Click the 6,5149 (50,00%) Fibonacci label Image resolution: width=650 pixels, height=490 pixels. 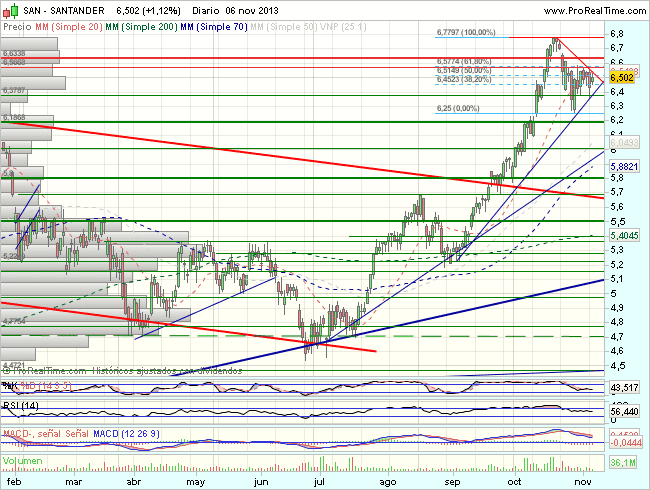tap(464, 70)
